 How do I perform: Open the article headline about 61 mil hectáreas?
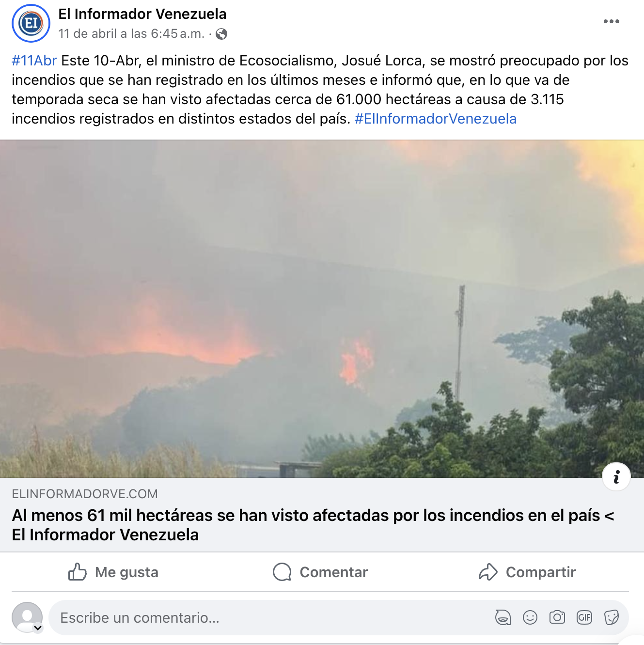(313, 525)
